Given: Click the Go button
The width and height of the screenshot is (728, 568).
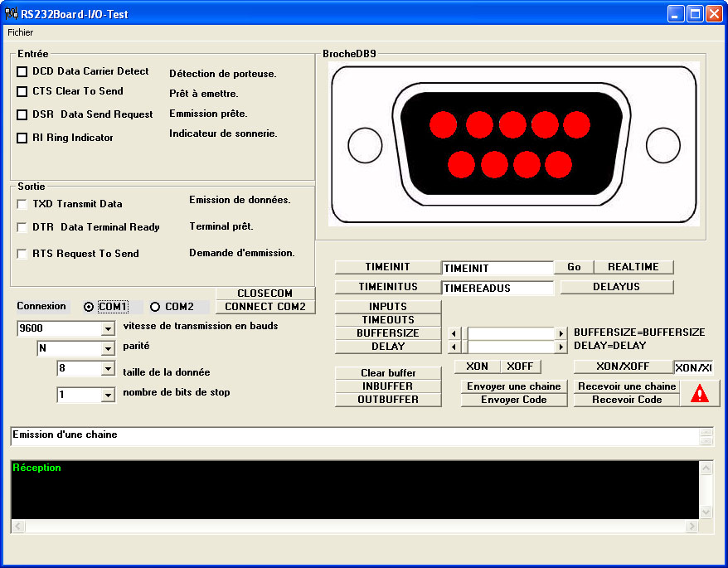Looking at the screenshot, I should 574,267.
